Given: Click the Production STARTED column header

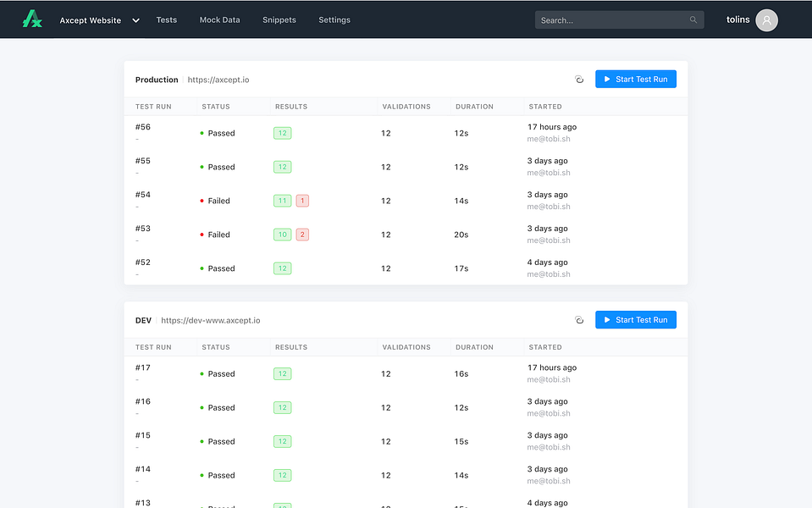Looking at the screenshot, I should pyautogui.click(x=545, y=107).
